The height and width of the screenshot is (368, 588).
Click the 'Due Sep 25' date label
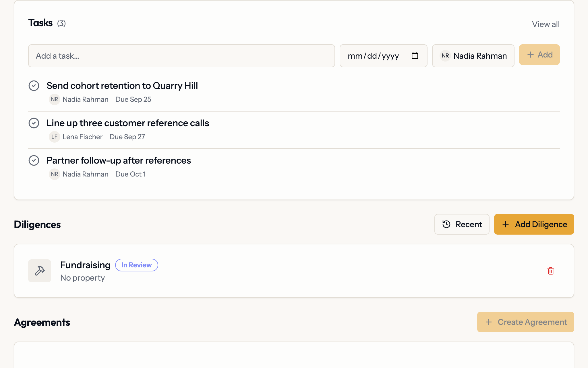(133, 99)
